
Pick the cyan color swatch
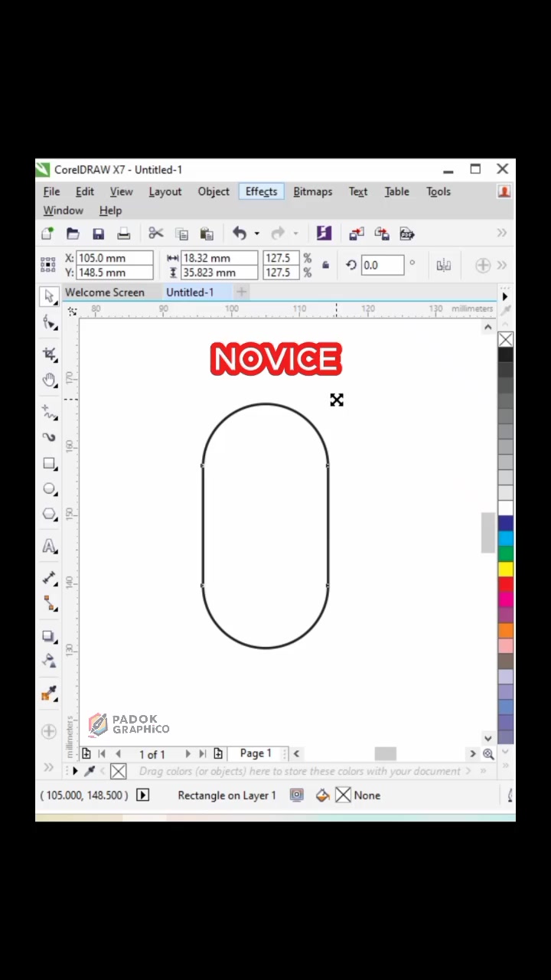(x=506, y=538)
